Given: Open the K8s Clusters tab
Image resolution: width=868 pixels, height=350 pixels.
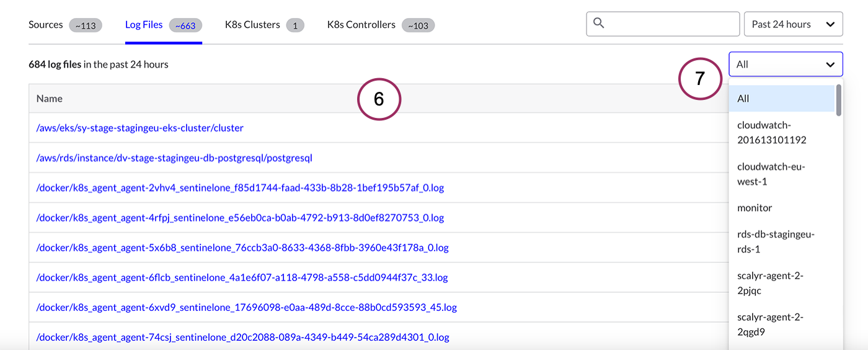Looking at the screenshot, I should pos(252,25).
